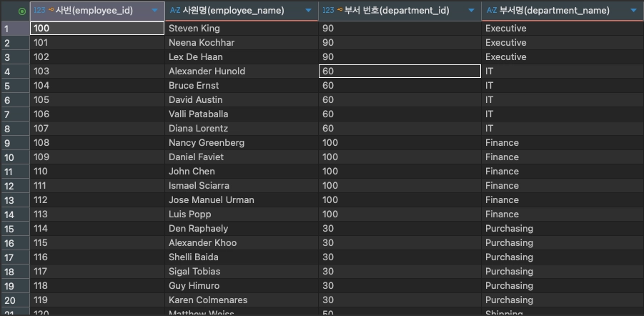Select the 부서명(department_name) column header
This screenshot has width=644, height=316.
click(x=563, y=11)
